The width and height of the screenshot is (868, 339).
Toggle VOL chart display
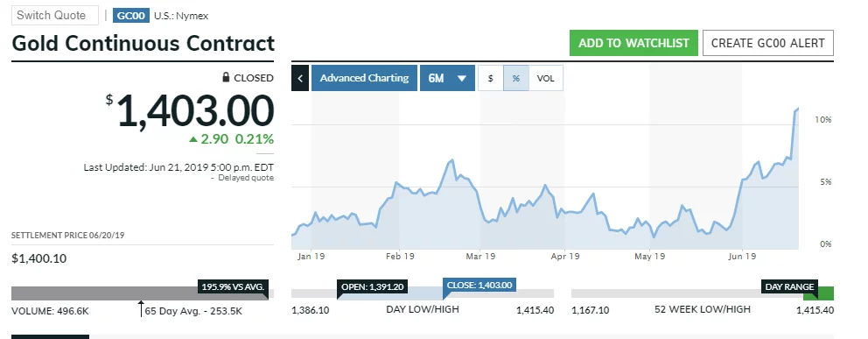tap(545, 78)
